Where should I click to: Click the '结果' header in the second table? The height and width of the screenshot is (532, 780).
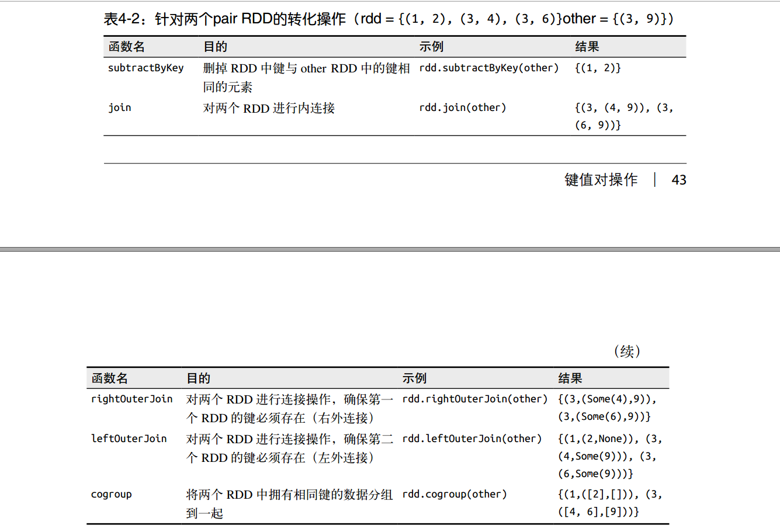click(x=570, y=378)
